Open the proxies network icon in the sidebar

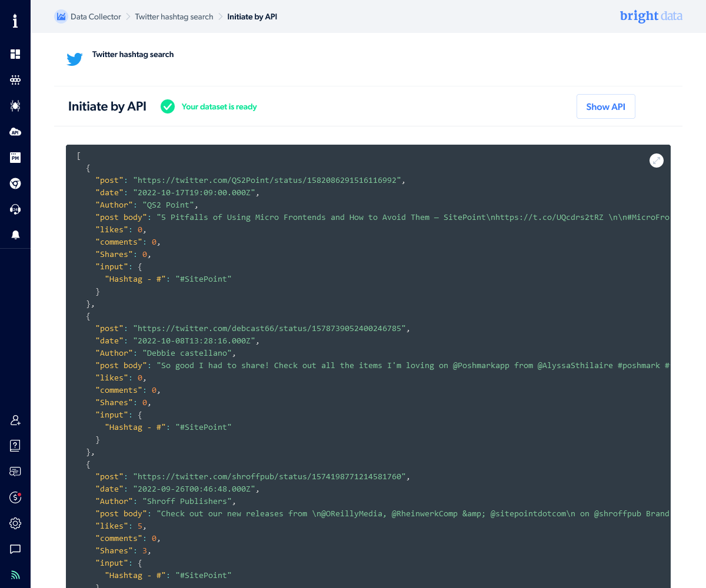(15, 80)
